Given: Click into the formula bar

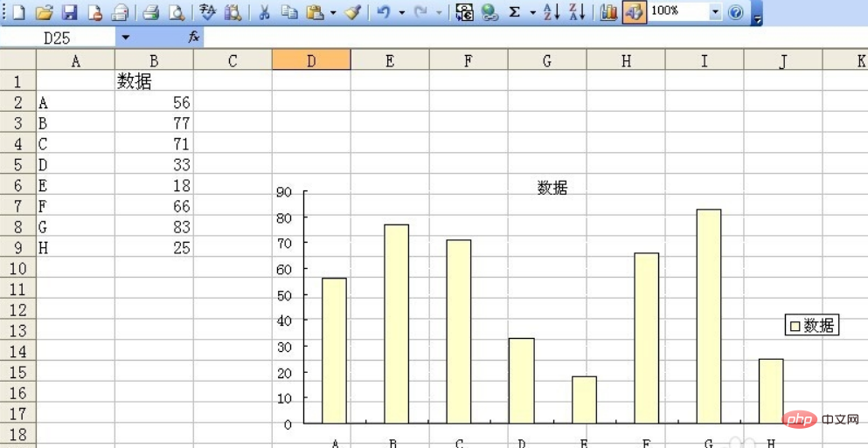Looking at the screenshot, I should (535, 38).
